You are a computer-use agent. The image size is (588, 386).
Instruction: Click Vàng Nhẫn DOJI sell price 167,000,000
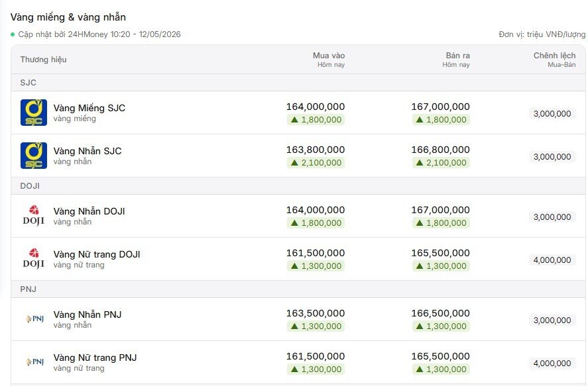441,210
